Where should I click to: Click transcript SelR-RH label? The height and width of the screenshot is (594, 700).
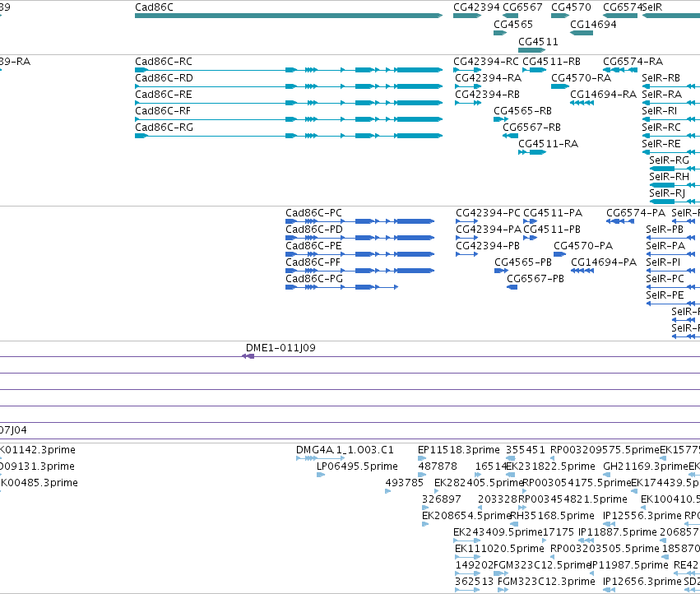[669, 176]
